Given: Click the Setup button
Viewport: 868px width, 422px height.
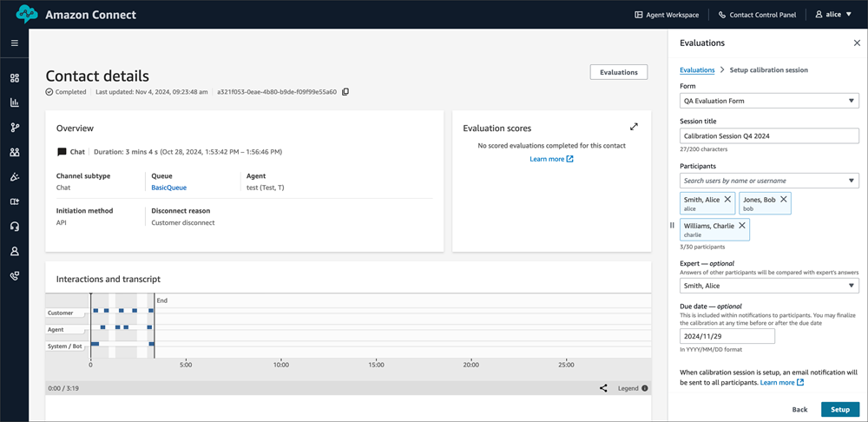Looking at the screenshot, I should (x=839, y=409).
